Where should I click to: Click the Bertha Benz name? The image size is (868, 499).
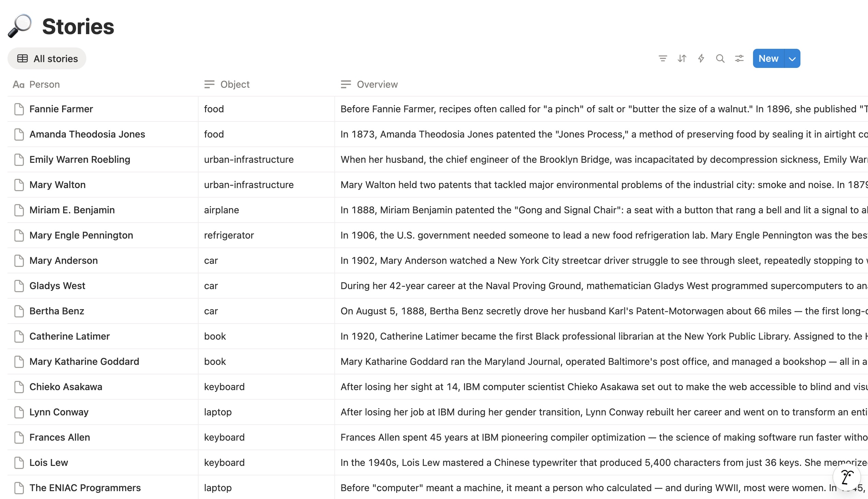pos(57,311)
